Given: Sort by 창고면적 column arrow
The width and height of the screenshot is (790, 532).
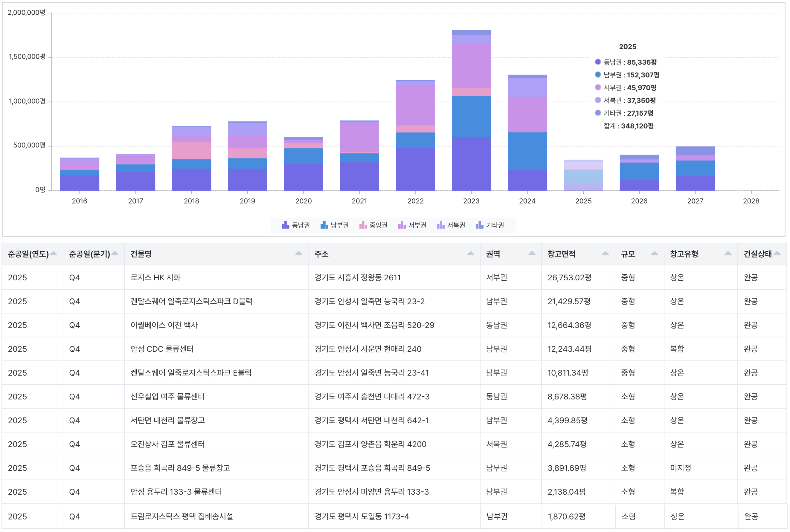Looking at the screenshot, I should pyautogui.click(x=605, y=253).
